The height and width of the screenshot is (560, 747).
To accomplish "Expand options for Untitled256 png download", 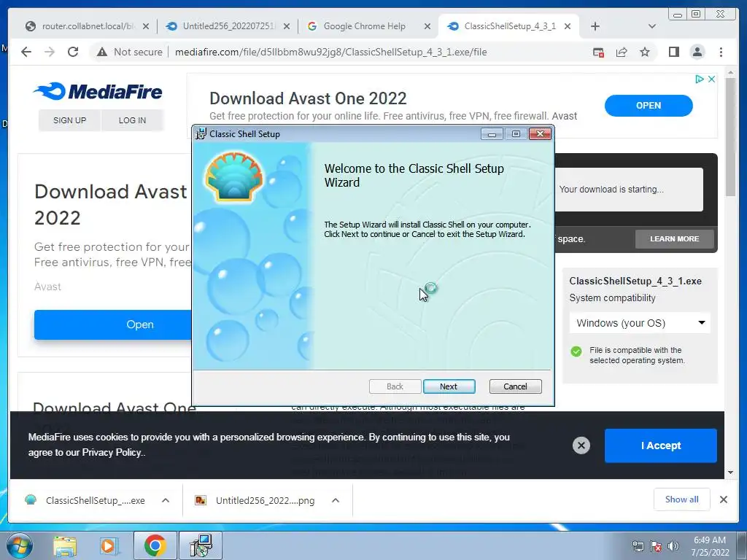I will pos(336,500).
